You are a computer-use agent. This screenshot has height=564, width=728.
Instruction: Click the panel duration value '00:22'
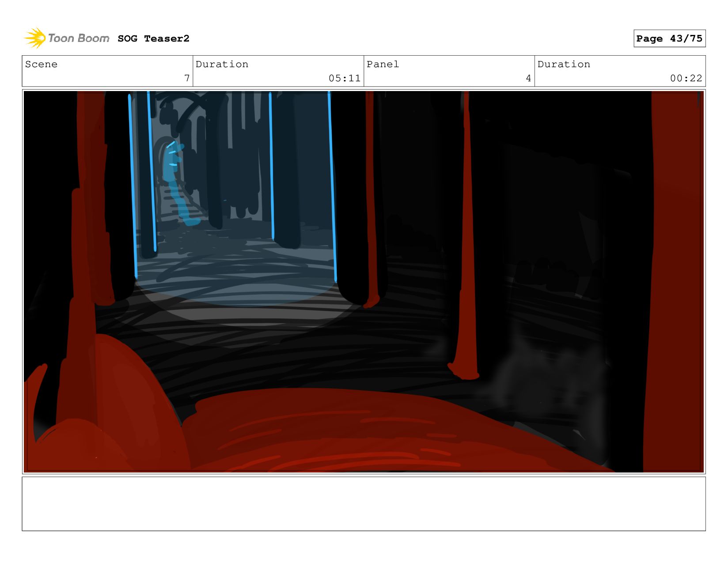(x=686, y=78)
